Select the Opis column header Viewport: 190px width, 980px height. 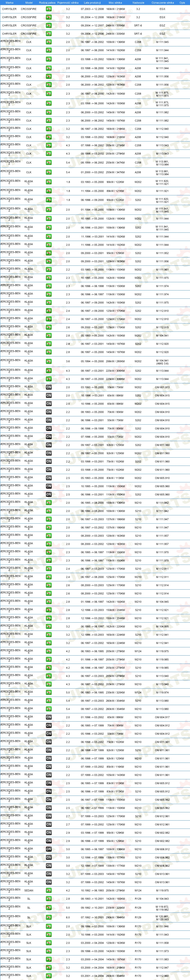pyautogui.click(x=182, y=3)
